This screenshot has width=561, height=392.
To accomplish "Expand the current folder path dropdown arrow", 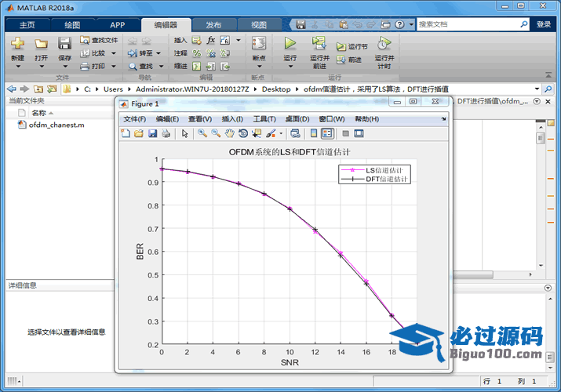I will [x=537, y=89].
